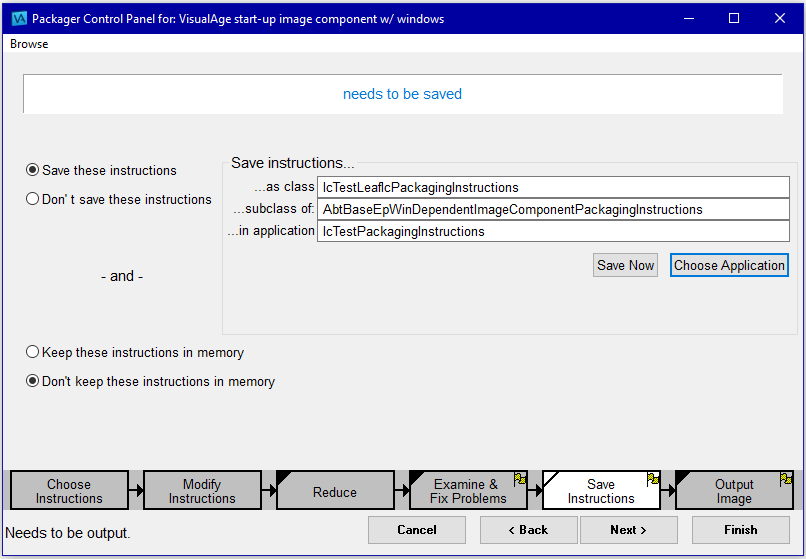This screenshot has width=806, height=559.
Task: Select 'Save these instructions' radio button
Action: (x=33, y=170)
